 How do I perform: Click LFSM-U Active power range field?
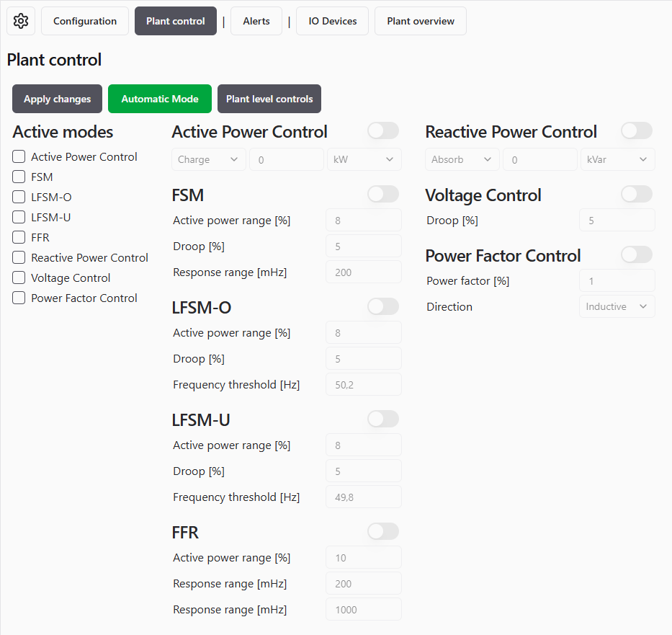coord(364,445)
